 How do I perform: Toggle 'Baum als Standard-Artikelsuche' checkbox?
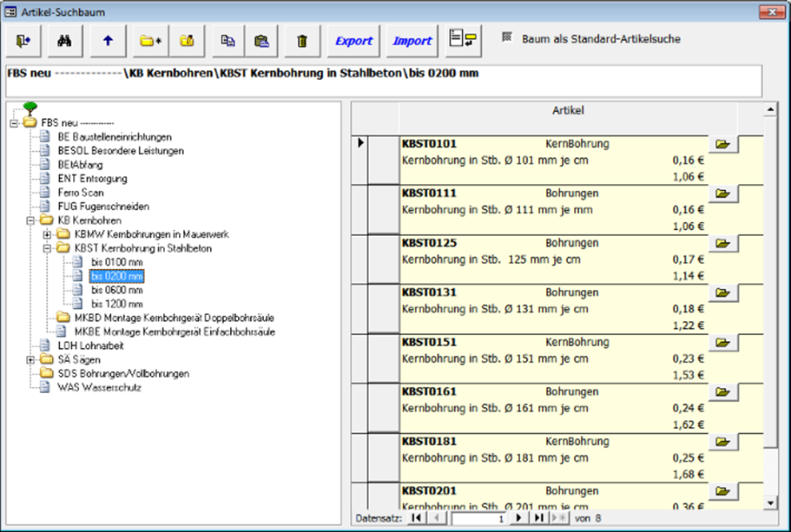click(507, 38)
